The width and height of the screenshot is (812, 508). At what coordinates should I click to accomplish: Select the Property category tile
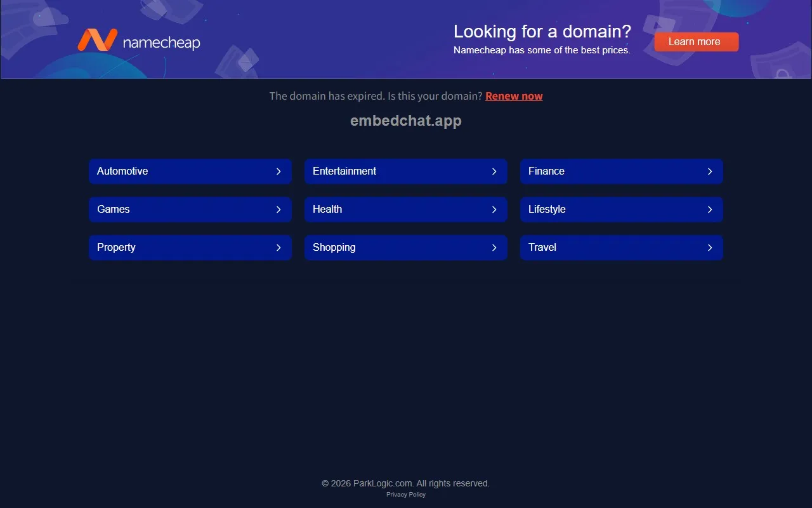(190, 247)
